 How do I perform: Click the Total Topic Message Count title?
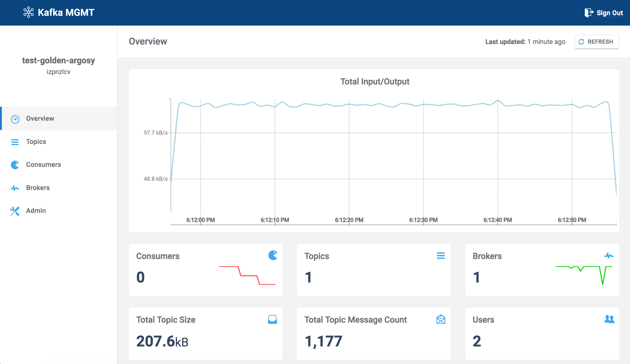pyautogui.click(x=355, y=320)
